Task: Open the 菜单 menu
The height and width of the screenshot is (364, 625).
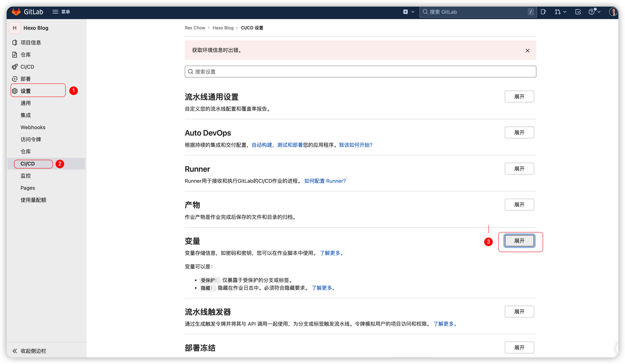Action: tap(61, 12)
